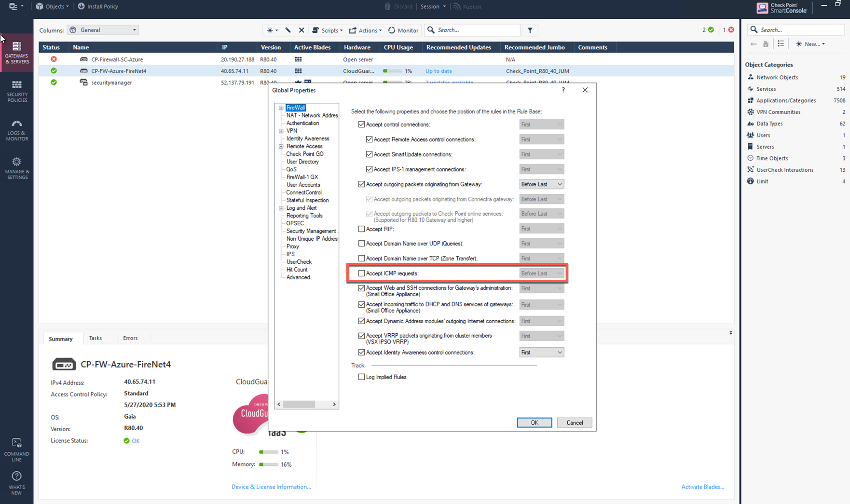Viewport: 850px width, 504px height.
Task: Open Device & License Information link
Action: click(271, 487)
